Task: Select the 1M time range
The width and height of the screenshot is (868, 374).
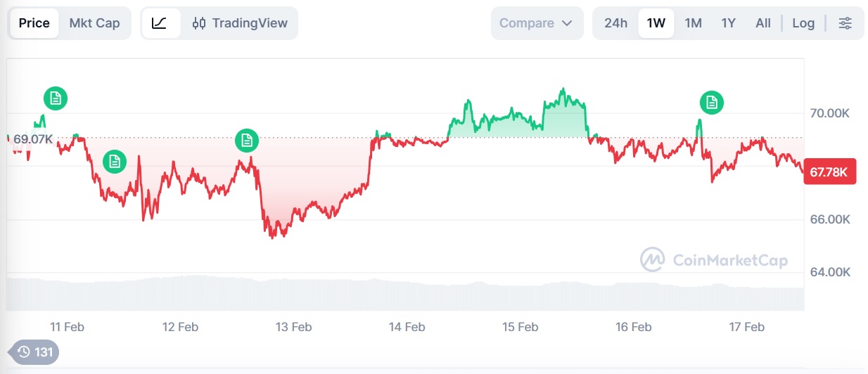Action: [694, 23]
